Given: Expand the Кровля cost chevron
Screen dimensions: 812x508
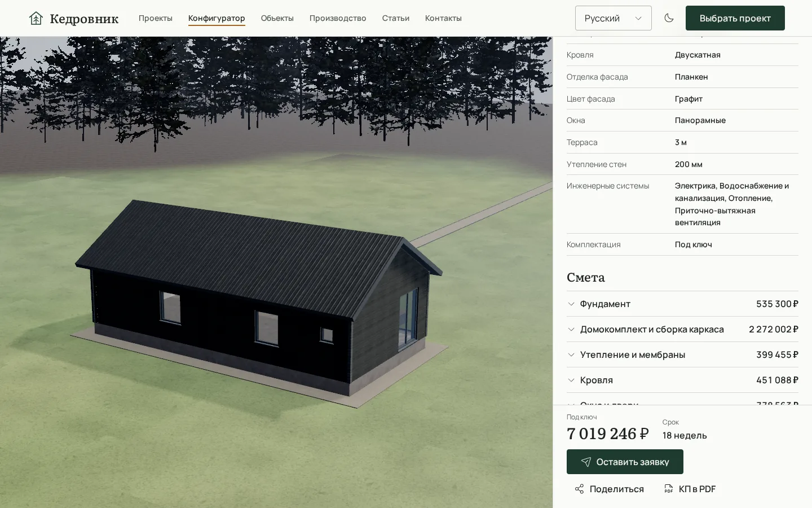Looking at the screenshot, I should tap(571, 380).
